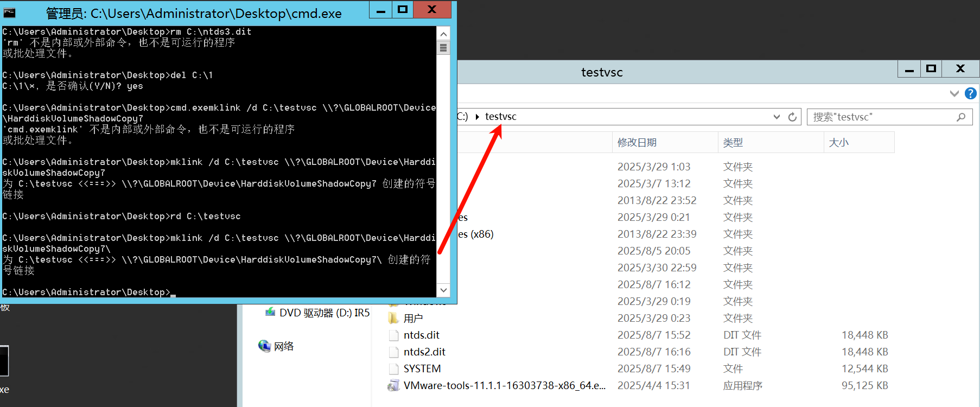Expand the breadcrumb arrow before testvsc

tap(477, 117)
